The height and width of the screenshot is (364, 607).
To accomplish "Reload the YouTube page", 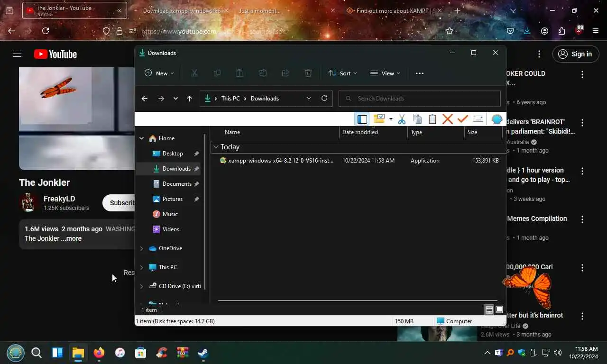I will coord(46,31).
